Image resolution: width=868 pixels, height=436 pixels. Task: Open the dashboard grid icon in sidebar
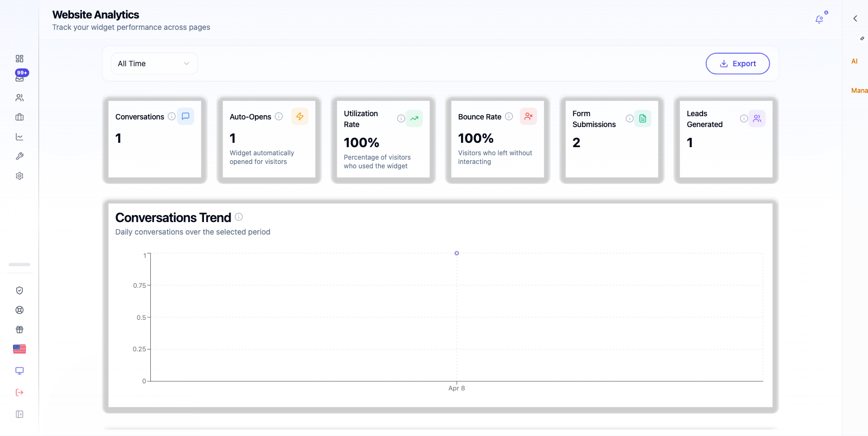tap(20, 59)
